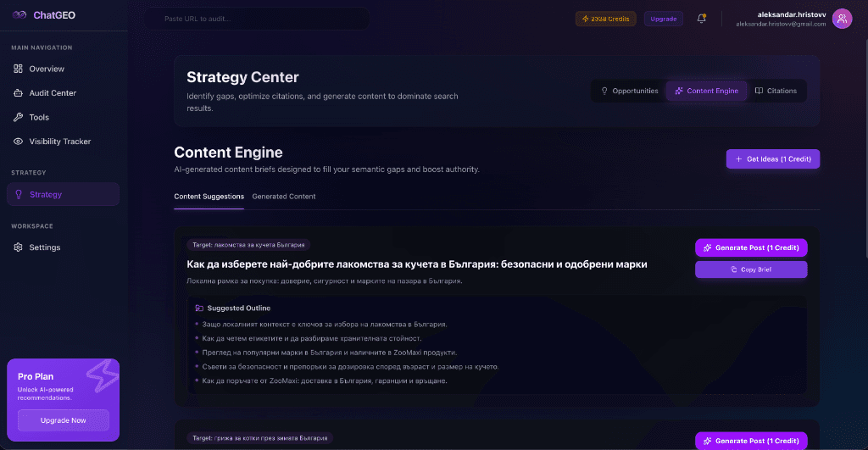Image resolution: width=868 pixels, height=450 pixels.
Task: Click the outline item starting with Преглед на популярни марки
Action: pyautogui.click(x=330, y=353)
